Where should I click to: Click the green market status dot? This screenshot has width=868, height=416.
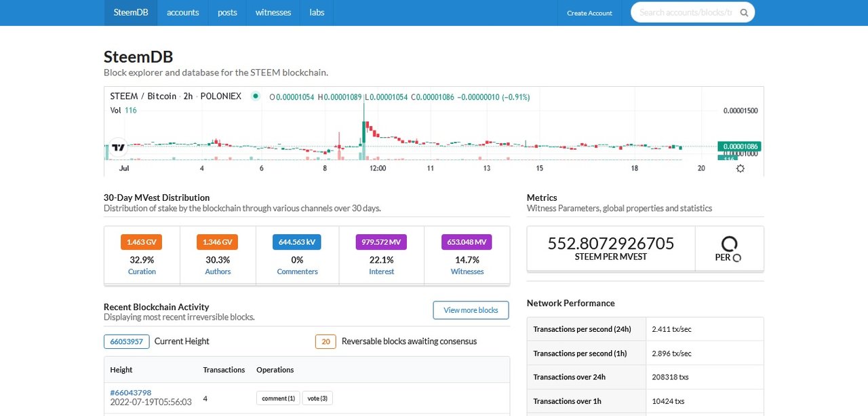click(x=256, y=96)
